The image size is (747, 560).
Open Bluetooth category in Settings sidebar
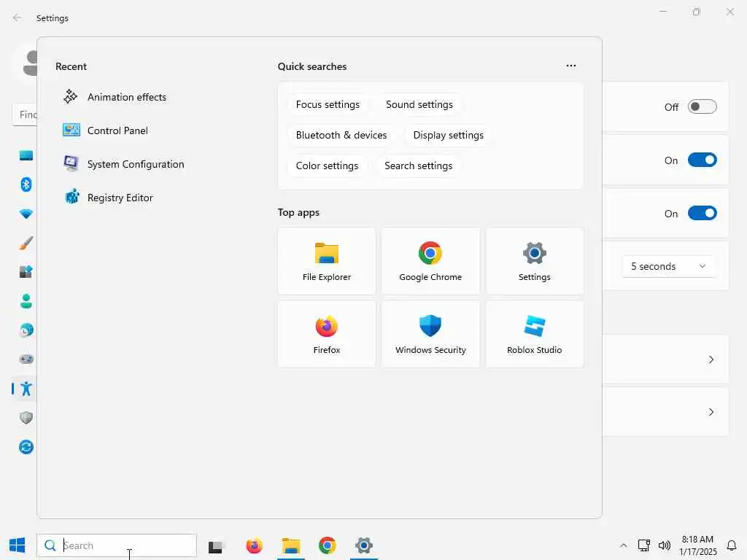tap(26, 184)
